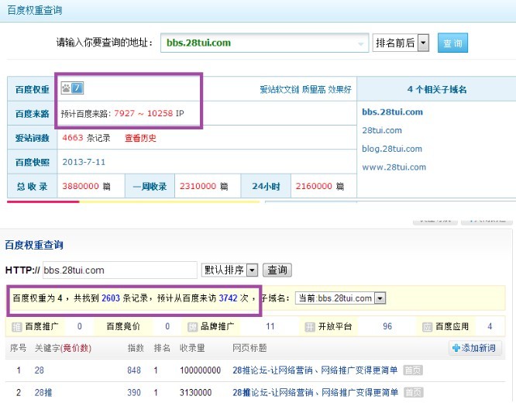Image resolution: width=516 pixels, height=420 pixels.
Task: Click the blue plus icon for 添加新词
Action: click(456, 348)
